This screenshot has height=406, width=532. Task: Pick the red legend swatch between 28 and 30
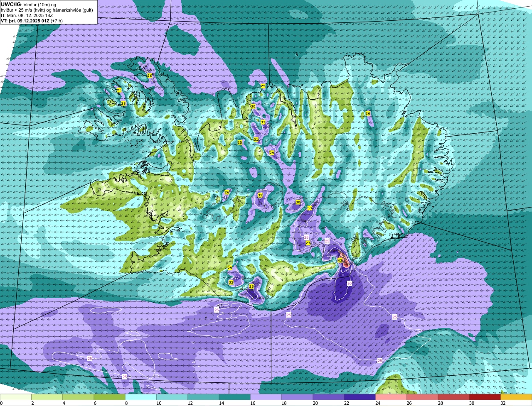click(x=453, y=397)
